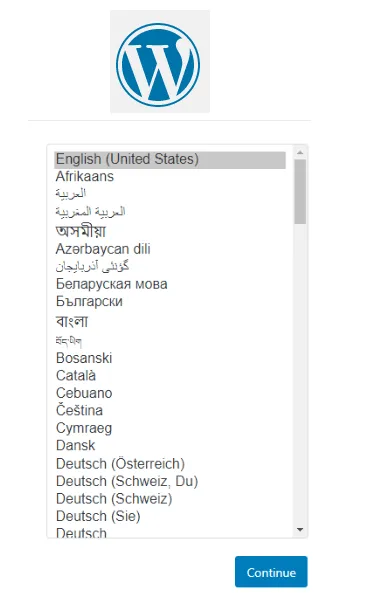Click the scrollbar down arrow
The width and height of the screenshot is (380, 600).
[300, 530]
